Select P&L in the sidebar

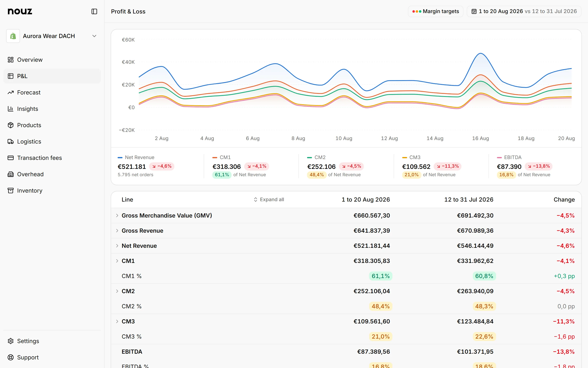click(52, 76)
